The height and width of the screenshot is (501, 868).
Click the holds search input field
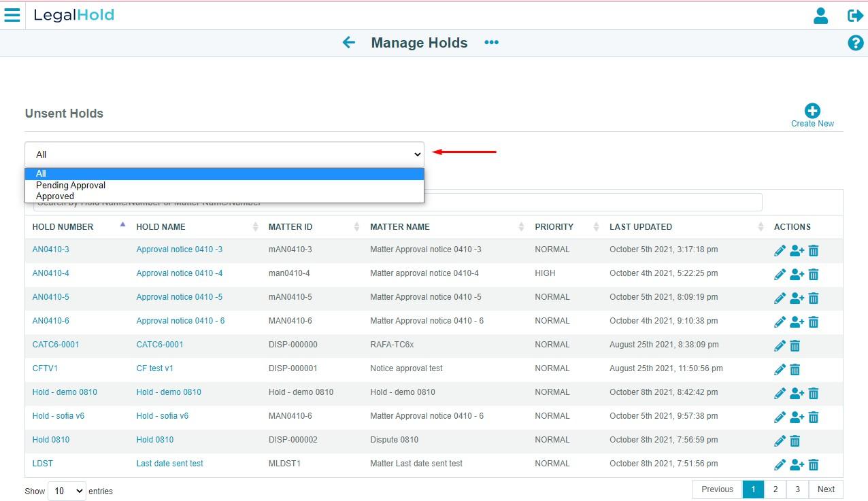coord(398,202)
